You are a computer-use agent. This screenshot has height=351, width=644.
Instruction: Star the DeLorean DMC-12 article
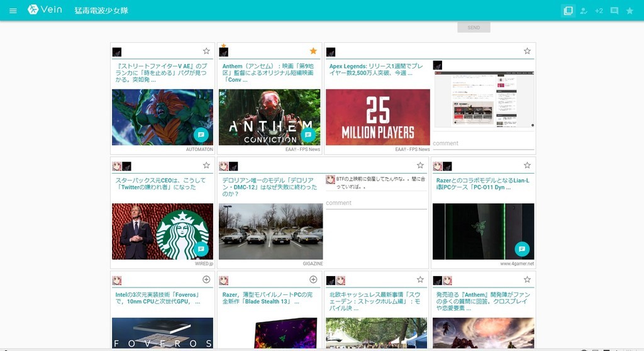(419, 165)
